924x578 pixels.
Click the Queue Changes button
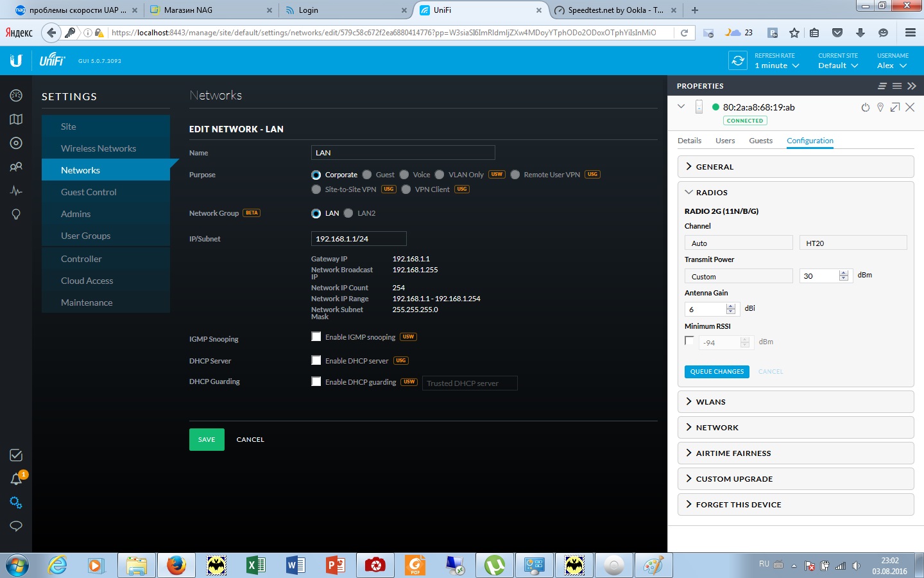(x=717, y=371)
